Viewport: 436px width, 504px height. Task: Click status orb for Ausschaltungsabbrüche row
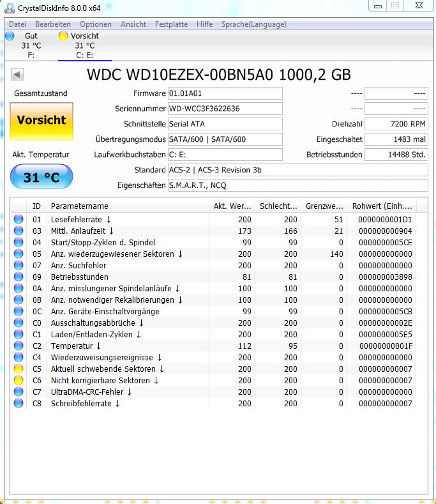pos(19,323)
